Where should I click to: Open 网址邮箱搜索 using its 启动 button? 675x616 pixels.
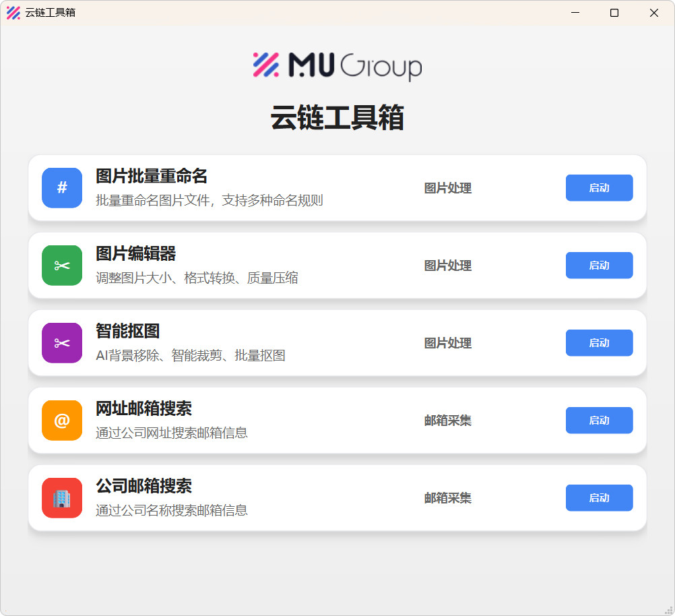click(x=599, y=421)
